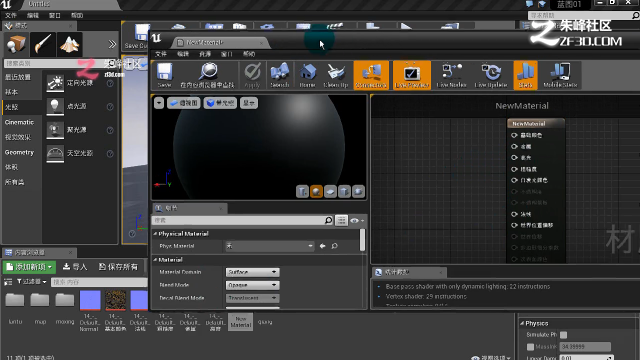Click the Details property matrix grid icon
640x360 pixels.
pos(341,220)
